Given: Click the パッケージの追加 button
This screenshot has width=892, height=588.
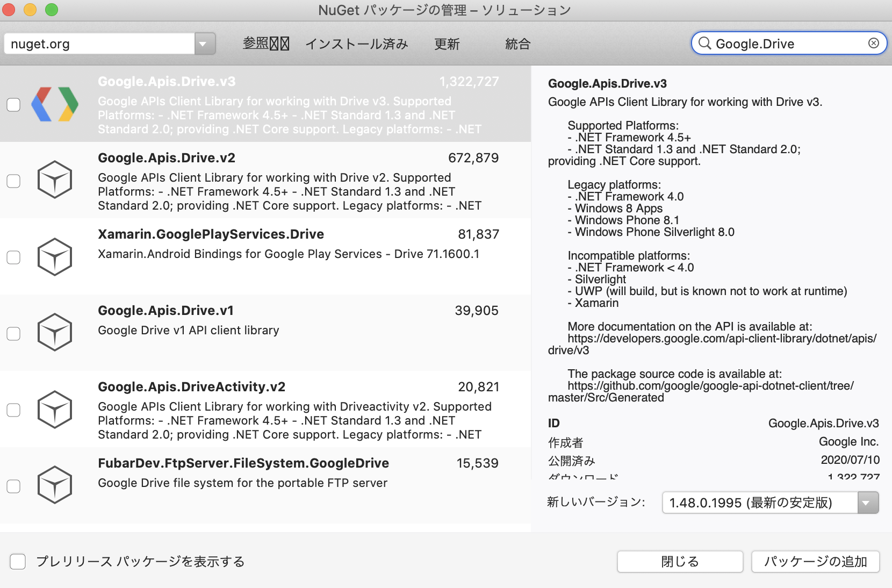Looking at the screenshot, I should click(x=815, y=562).
